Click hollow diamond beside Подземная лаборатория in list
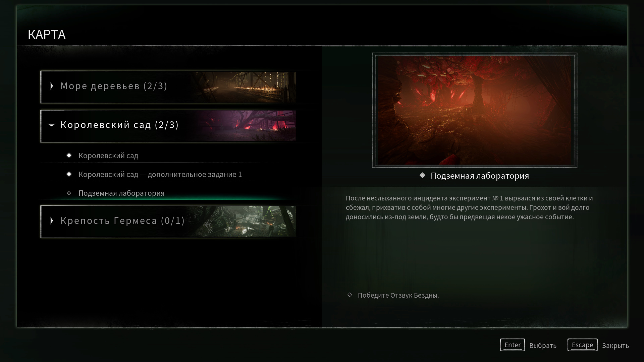The width and height of the screenshot is (644, 362). pyautogui.click(x=69, y=193)
